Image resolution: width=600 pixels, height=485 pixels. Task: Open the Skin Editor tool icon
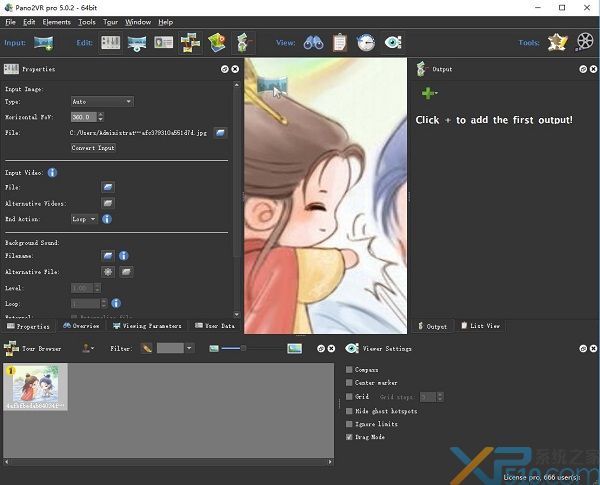click(x=558, y=42)
